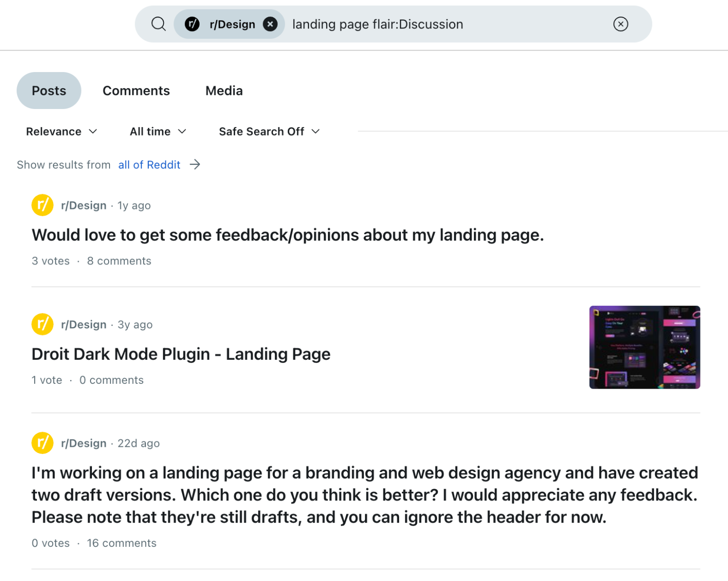The height and width of the screenshot is (581, 728).
Task: Click the all of Reddit link
Action: 149,164
